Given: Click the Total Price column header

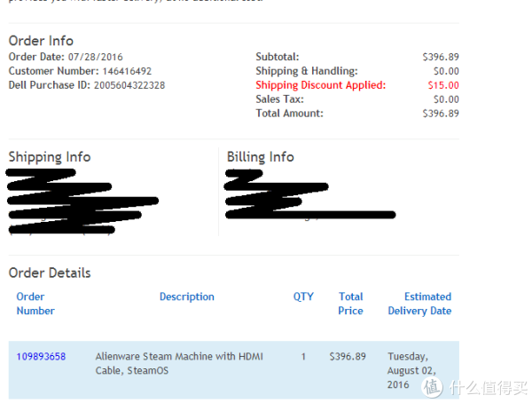Looking at the screenshot, I should coord(350,304).
